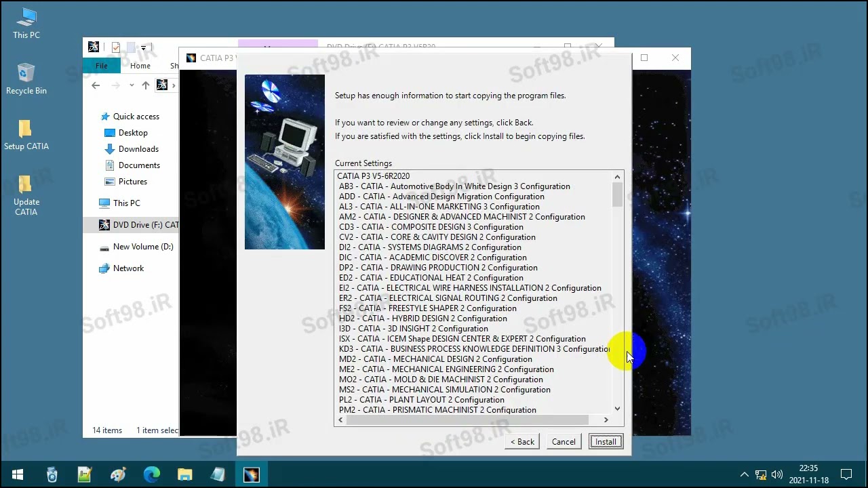
Task: Select the AB3 Automotive Body In White line
Action: coord(454,186)
